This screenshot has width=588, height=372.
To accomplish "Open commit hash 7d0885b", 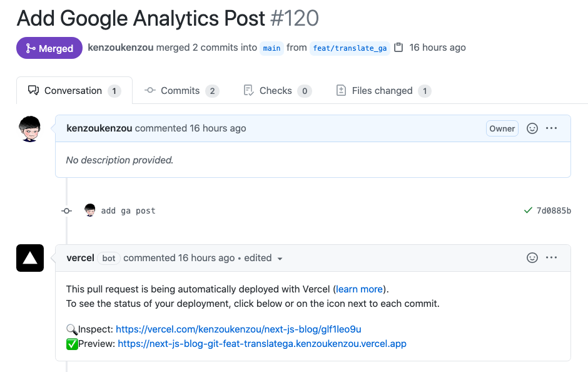I will point(554,210).
